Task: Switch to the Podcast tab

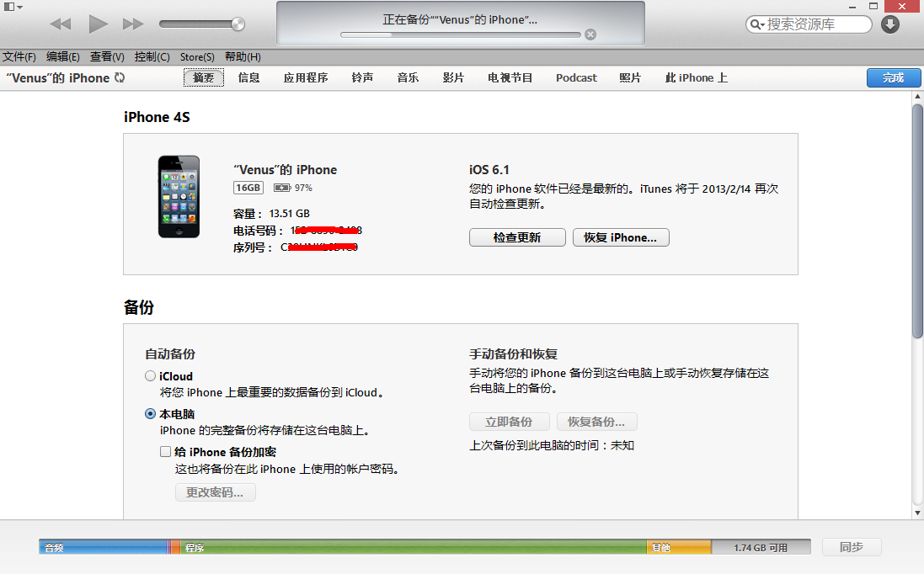Action: click(x=576, y=77)
